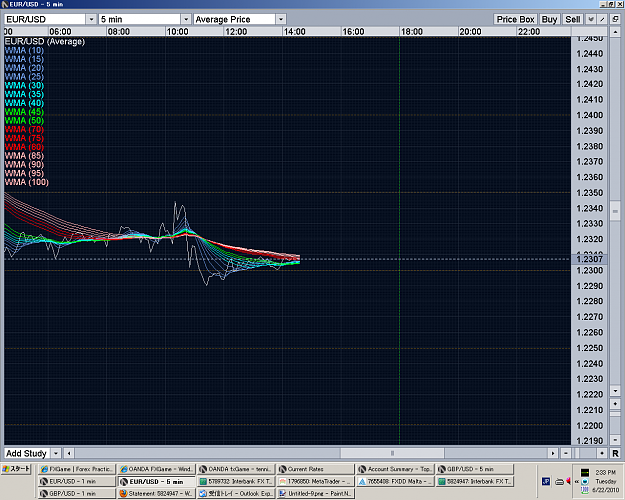Switch to Untitled-9.png Paint.NET taskbar window
Screen dimensions: 625x500
coord(315,493)
